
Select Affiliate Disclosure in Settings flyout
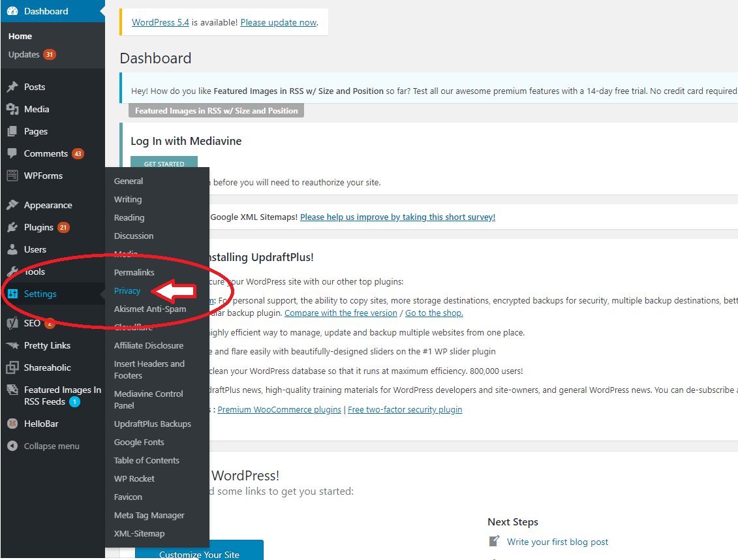click(149, 345)
